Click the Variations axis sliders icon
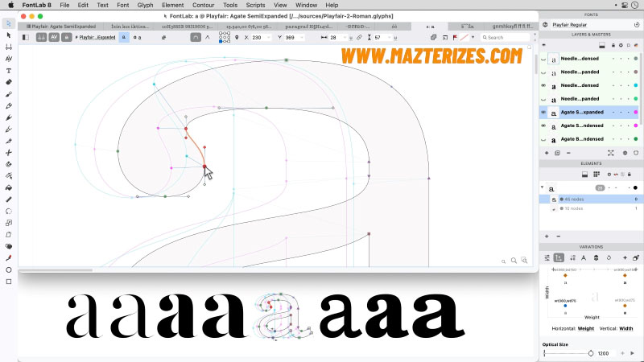 (x=547, y=257)
